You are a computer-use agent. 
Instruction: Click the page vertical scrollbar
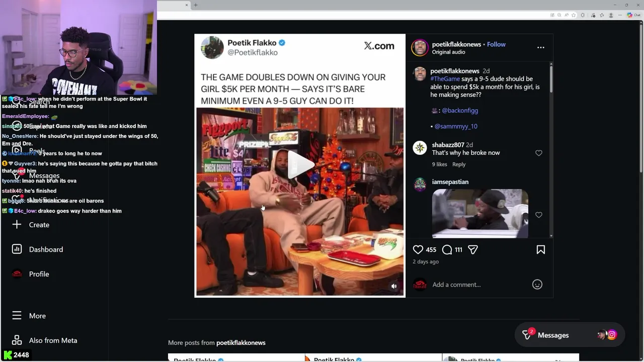641,98
